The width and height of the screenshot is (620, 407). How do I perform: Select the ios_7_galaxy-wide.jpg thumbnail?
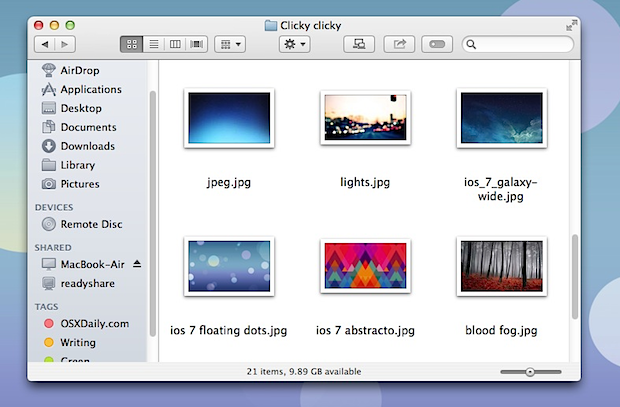[x=502, y=118]
